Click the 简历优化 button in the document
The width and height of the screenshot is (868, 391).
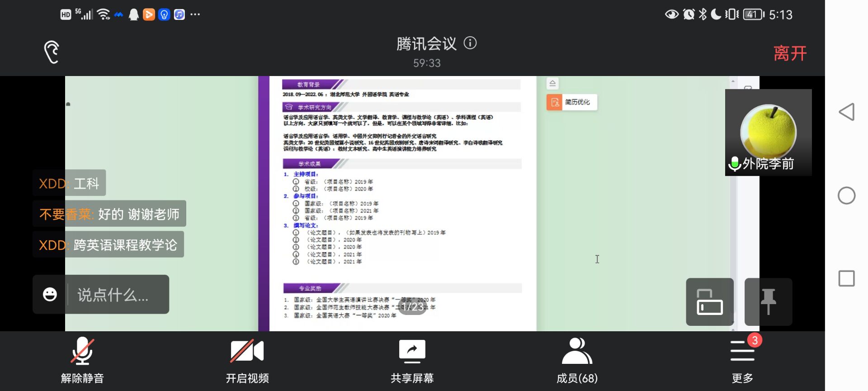572,102
